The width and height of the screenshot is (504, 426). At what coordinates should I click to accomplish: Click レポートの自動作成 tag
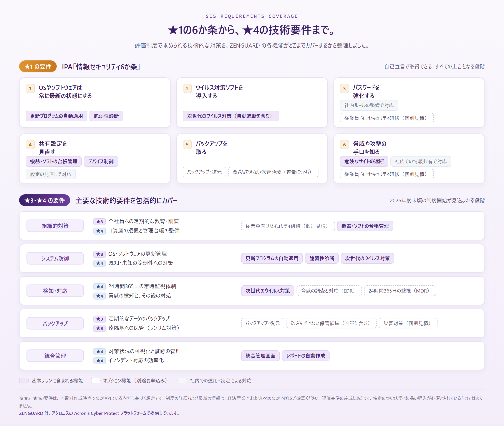(x=306, y=356)
